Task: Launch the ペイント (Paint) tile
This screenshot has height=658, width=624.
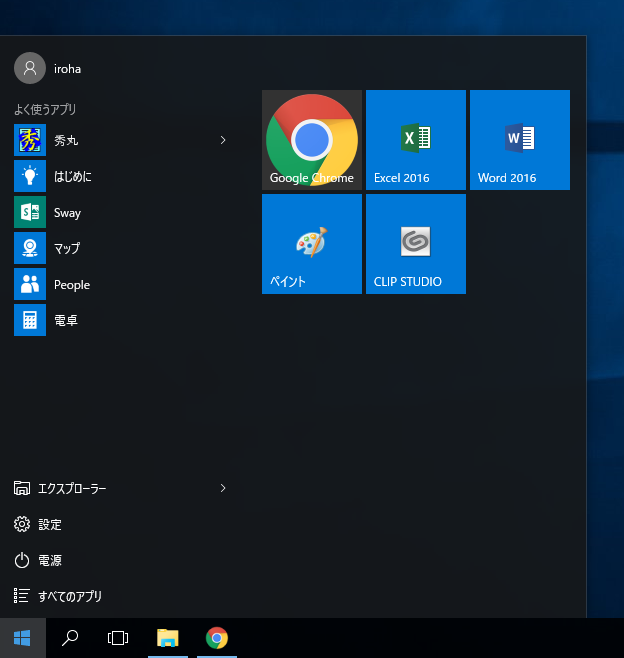Action: pyautogui.click(x=312, y=244)
